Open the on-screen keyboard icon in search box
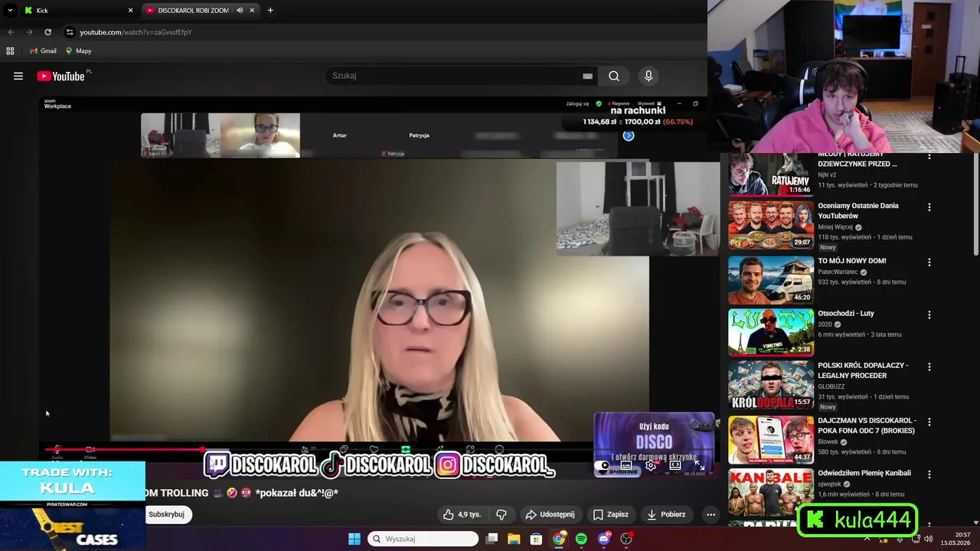The height and width of the screenshot is (551, 980). (587, 76)
